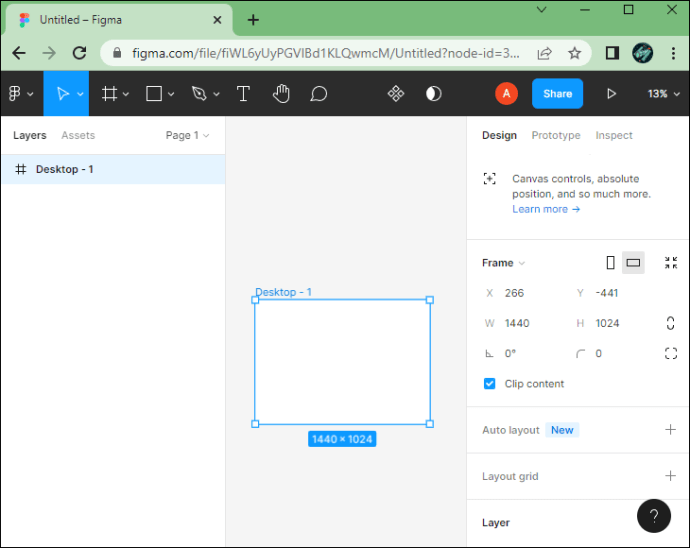The image size is (690, 548).
Task: Click the canvas controls info icon
Action: pyautogui.click(x=489, y=178)
